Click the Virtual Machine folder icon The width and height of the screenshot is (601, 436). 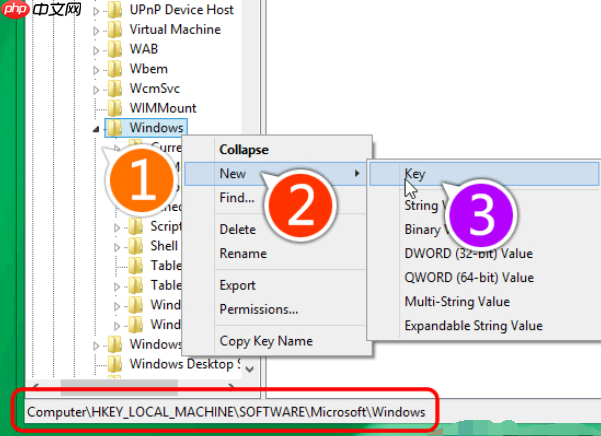(115, 30)
